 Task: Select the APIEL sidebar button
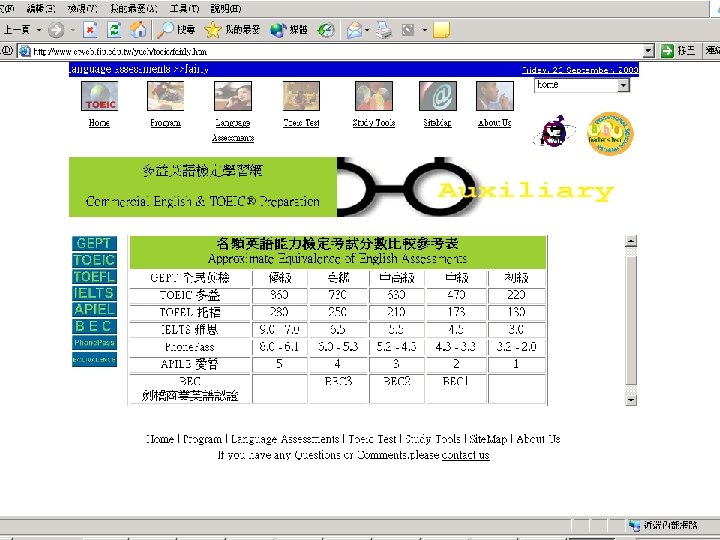click(94, 309)
